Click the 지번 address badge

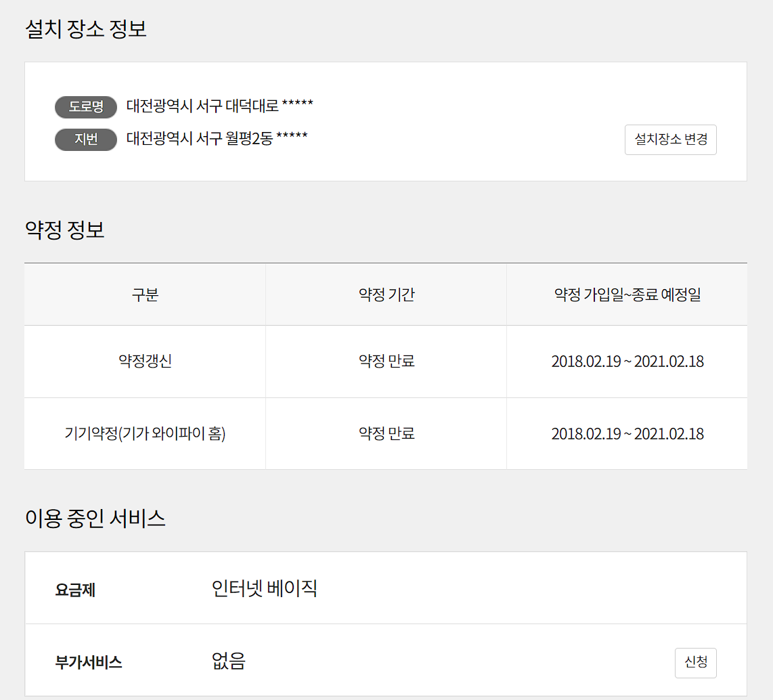click(x=86, y=139)
